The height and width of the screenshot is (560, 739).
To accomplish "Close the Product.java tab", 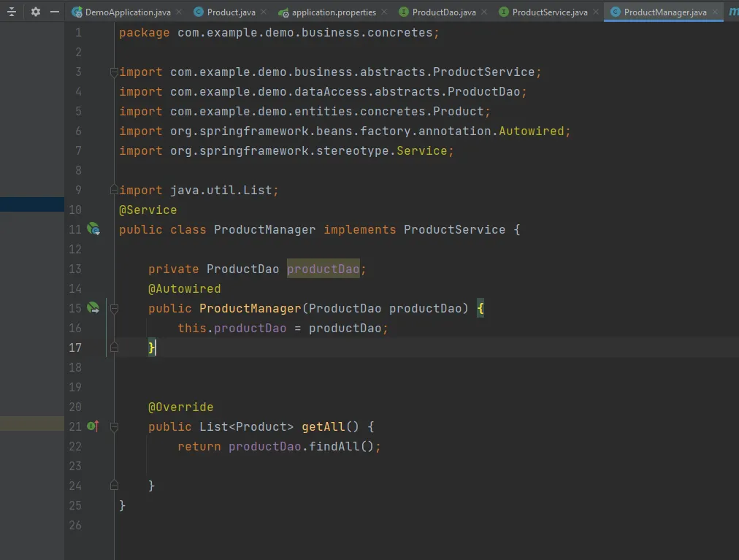I will tap(264, 12).
